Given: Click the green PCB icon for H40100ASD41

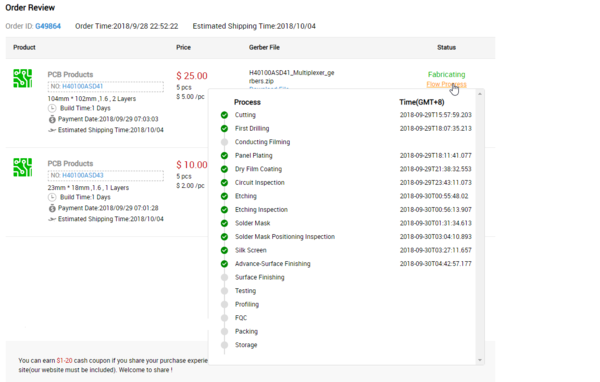Looking at the screenshot, I should tap(23, 78).
